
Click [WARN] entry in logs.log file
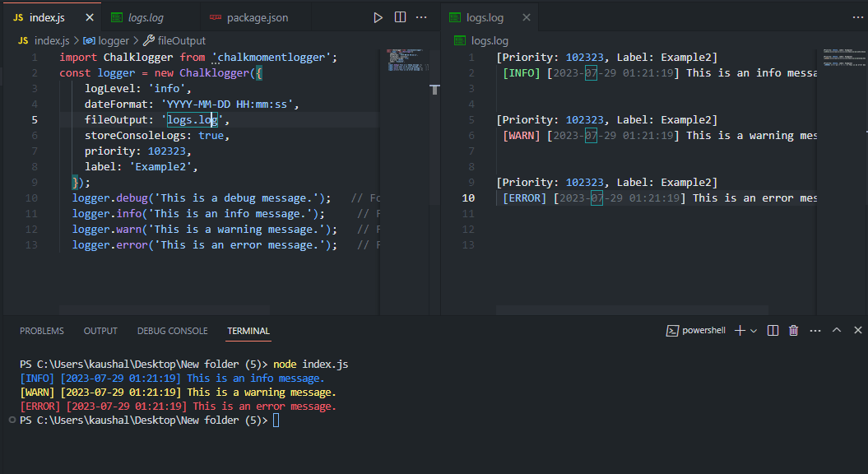tap(521, 136)
